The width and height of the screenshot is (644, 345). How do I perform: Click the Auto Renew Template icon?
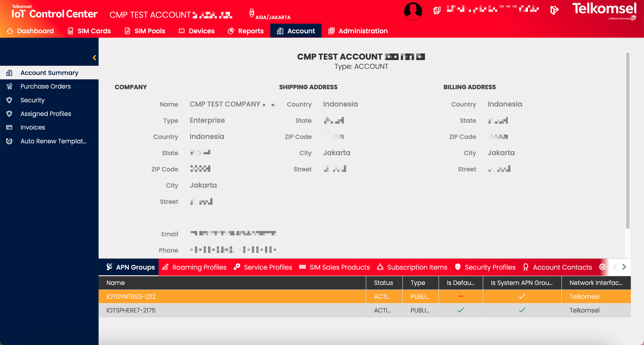[x=9, y=141]
